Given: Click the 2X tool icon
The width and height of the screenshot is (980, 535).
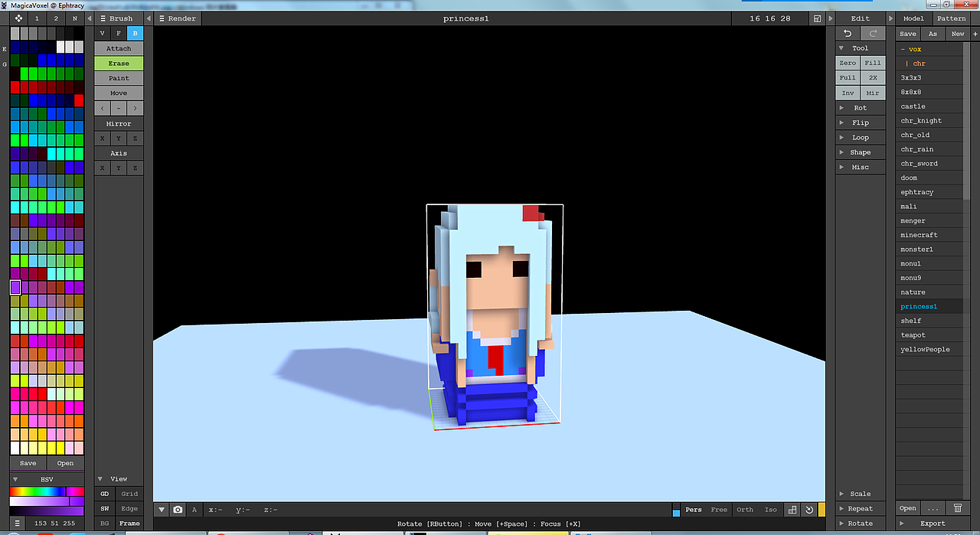Looking at the screenshot, I should tap(873, 77).
